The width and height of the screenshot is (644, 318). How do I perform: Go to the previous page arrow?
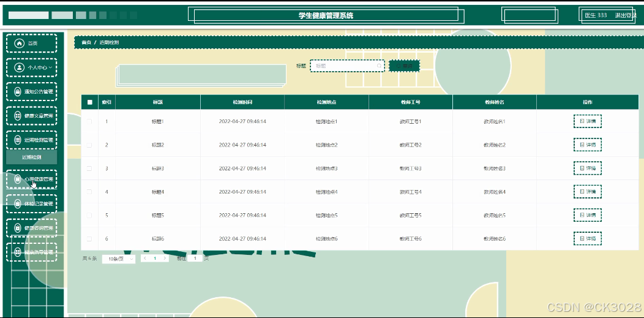[144, 259]
